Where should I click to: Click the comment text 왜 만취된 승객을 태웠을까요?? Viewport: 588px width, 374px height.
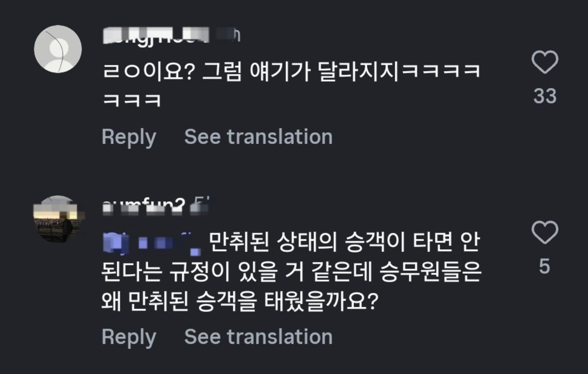(x=239, y=302)
